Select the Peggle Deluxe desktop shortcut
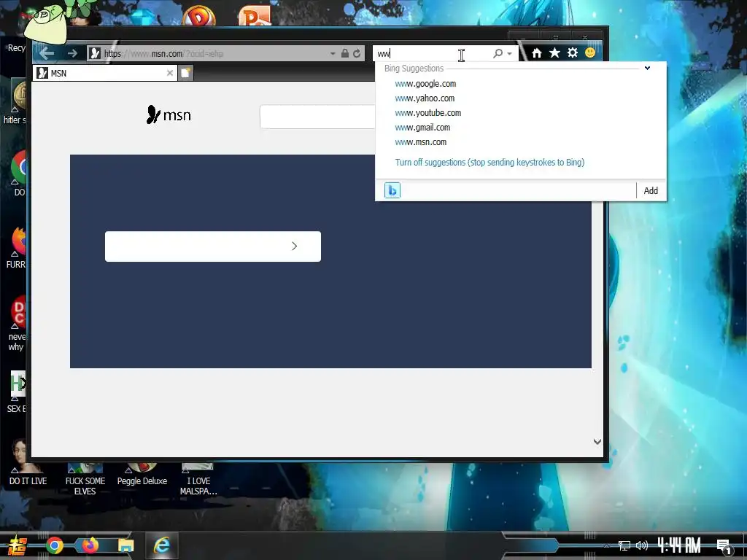Viewport: 747px width, 560px height. click(x=142, y=474)
